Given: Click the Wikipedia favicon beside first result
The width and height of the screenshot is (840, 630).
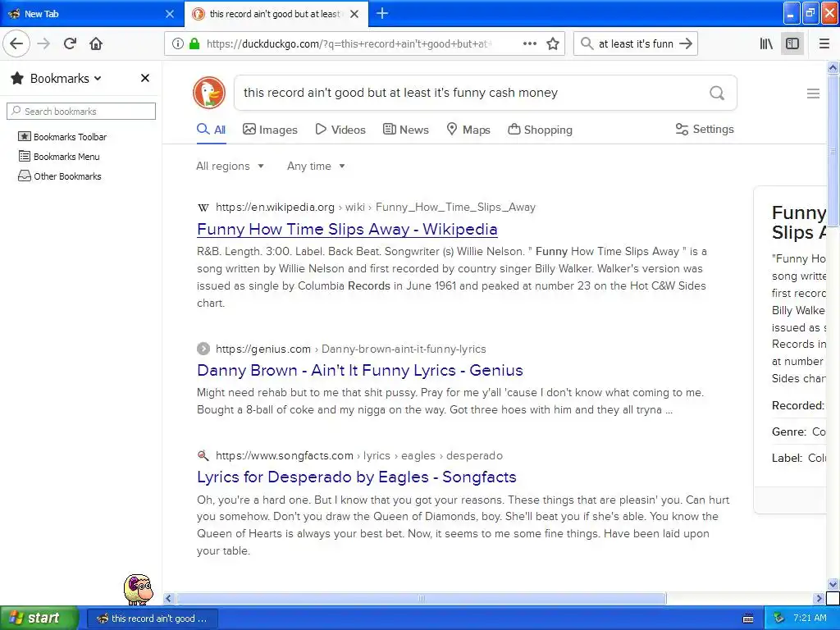Looking at the screenshot, I should (x=203, y=208).
